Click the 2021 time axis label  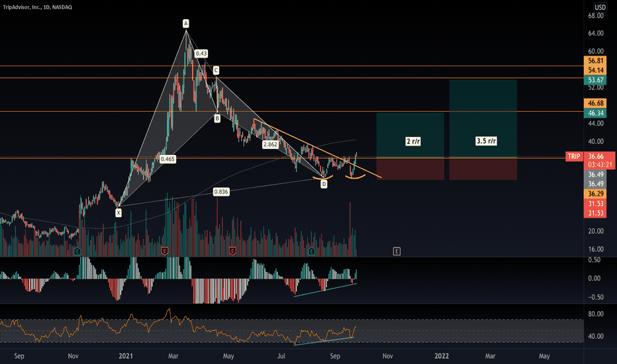point(126,356)
